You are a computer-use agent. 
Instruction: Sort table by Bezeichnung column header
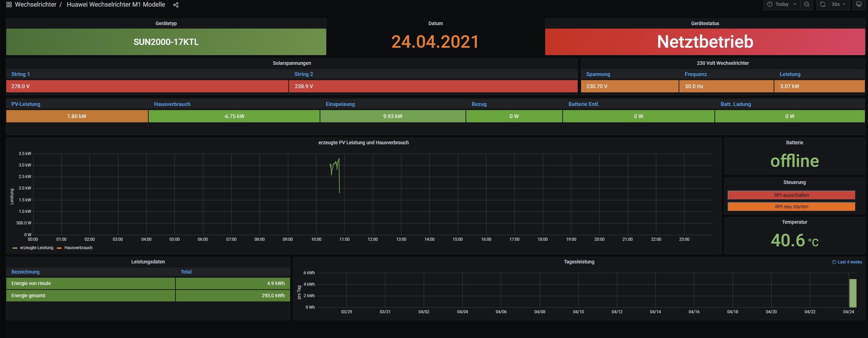coord(25,272)
